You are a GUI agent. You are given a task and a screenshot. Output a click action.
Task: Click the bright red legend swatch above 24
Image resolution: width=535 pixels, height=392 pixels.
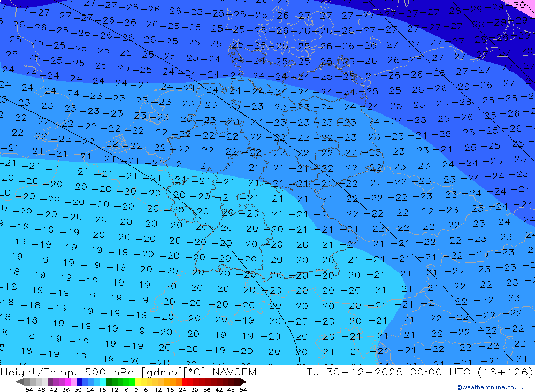[185, 381]
